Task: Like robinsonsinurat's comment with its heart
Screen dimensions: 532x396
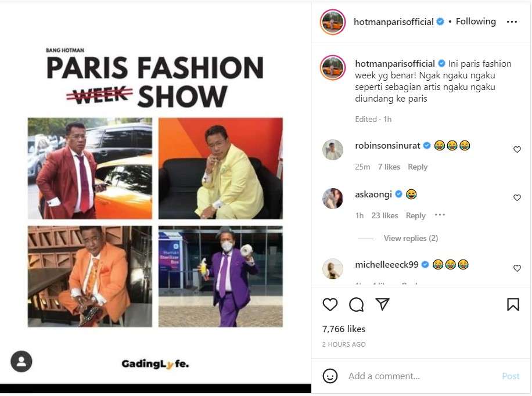Action: [517, 149]
